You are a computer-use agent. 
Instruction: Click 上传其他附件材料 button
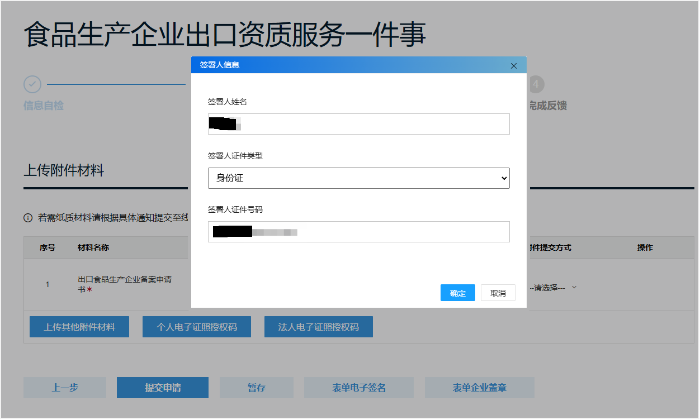(x=79, y=327)
